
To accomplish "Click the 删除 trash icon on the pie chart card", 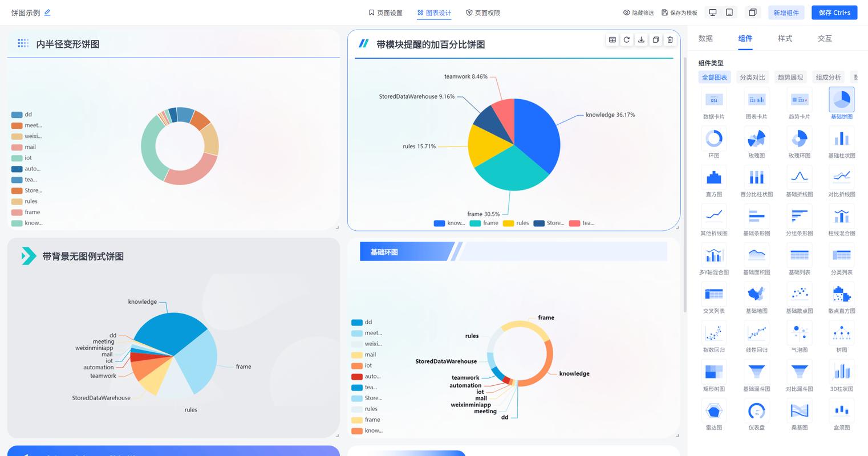I will pyautogui.click(x=670, y=40).
